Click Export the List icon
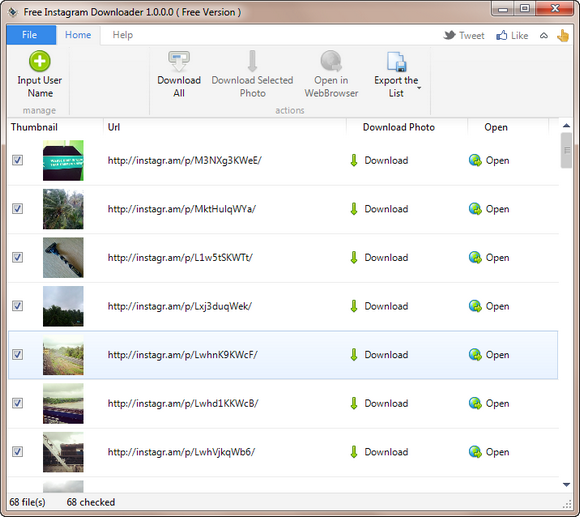 [397, 61]
